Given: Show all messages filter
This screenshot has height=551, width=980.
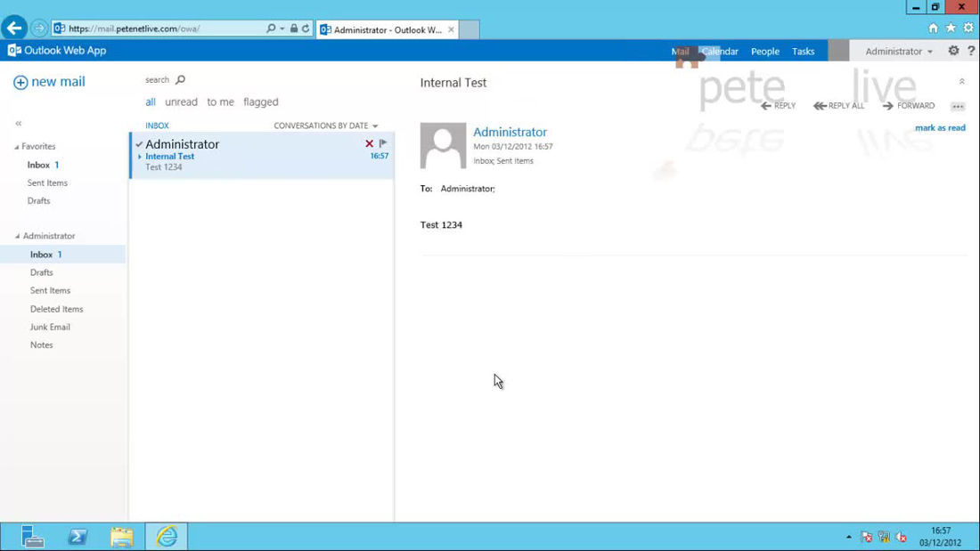Looking at the screenshot, I should coord(151,101).
